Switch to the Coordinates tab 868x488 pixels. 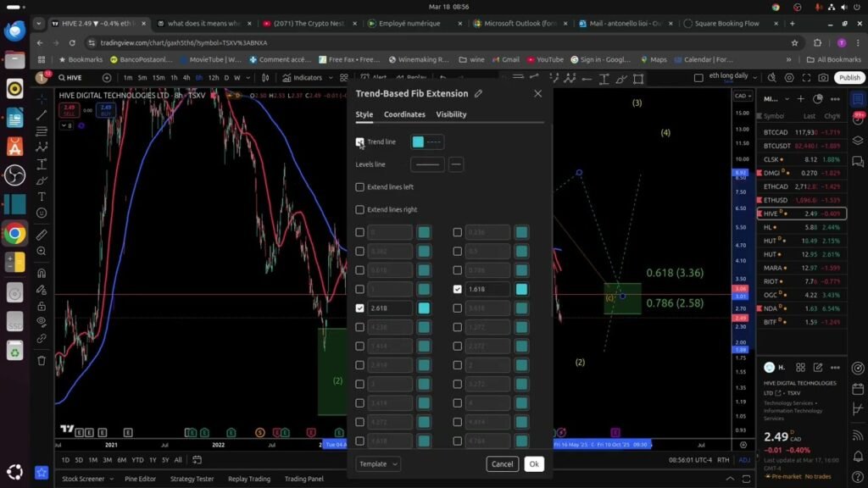click(404, 114)
